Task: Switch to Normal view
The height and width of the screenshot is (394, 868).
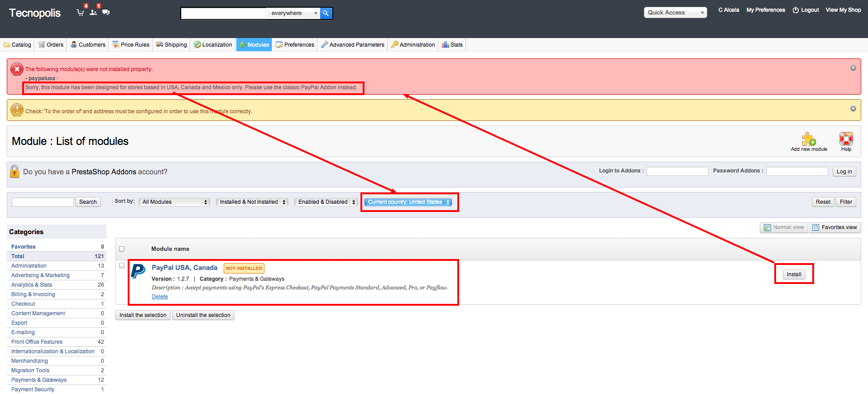Action: coord(784,227)
